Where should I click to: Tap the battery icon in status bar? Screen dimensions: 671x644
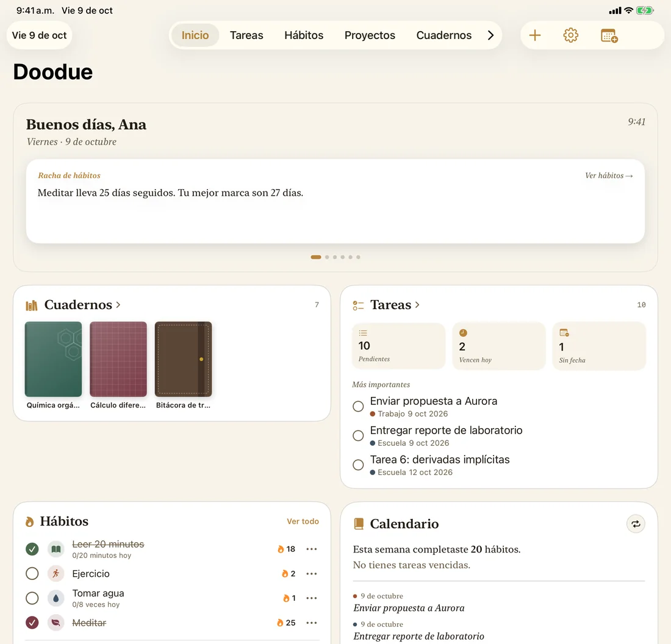point(645,10)
